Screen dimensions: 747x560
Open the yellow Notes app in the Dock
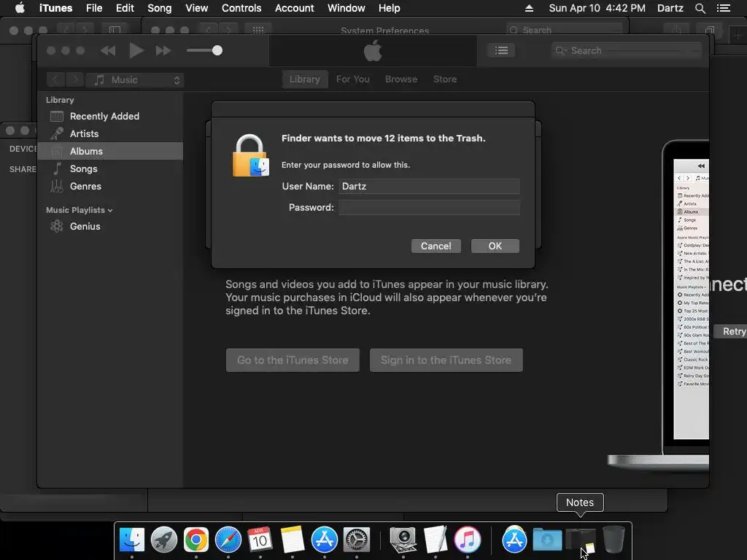292,540
